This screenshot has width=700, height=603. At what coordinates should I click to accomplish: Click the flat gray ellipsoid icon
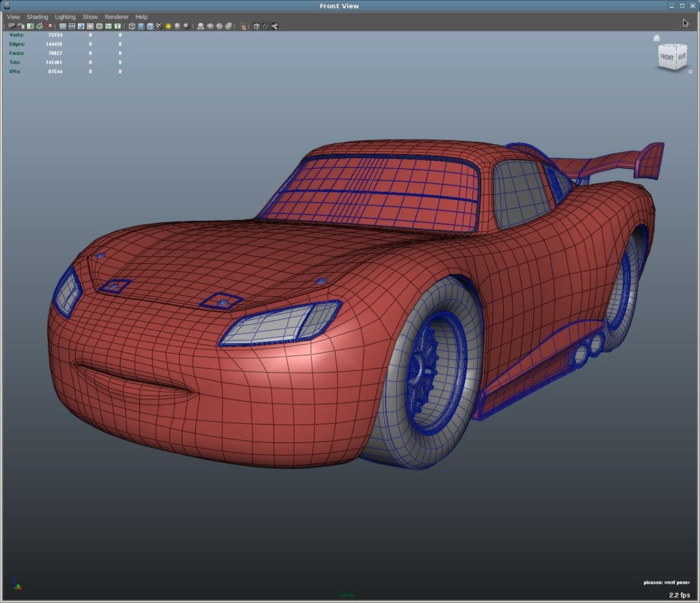tap(211, 27)
